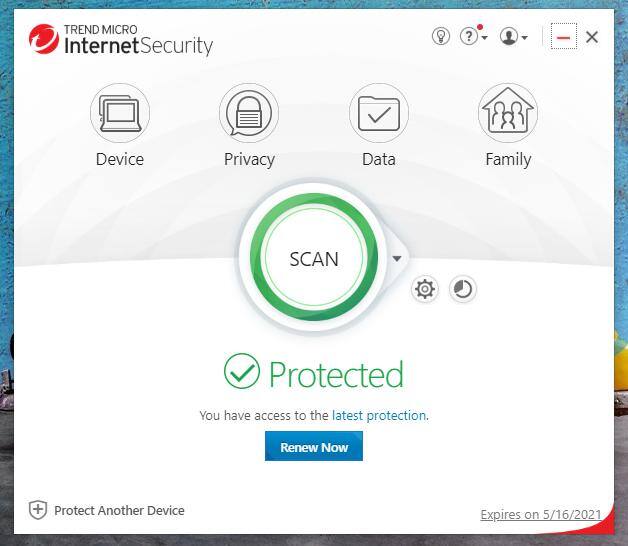Open the Data folder icon

tap(378, 114)
